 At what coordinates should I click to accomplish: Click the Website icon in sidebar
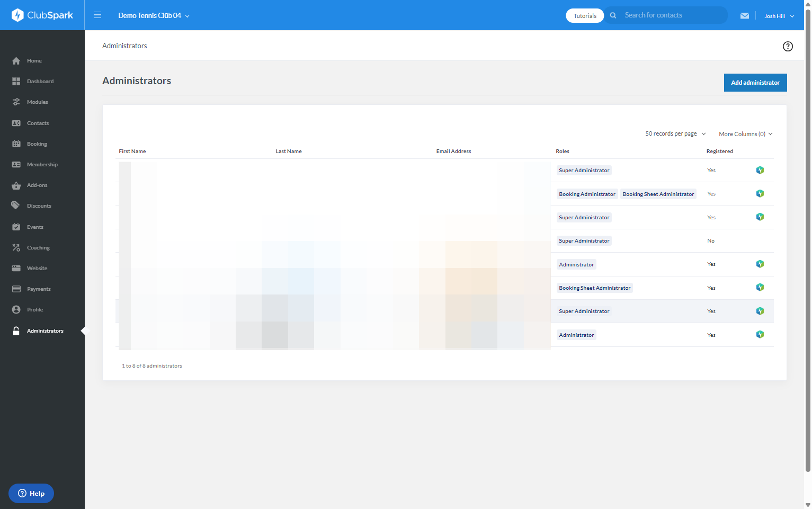point(16,269)
